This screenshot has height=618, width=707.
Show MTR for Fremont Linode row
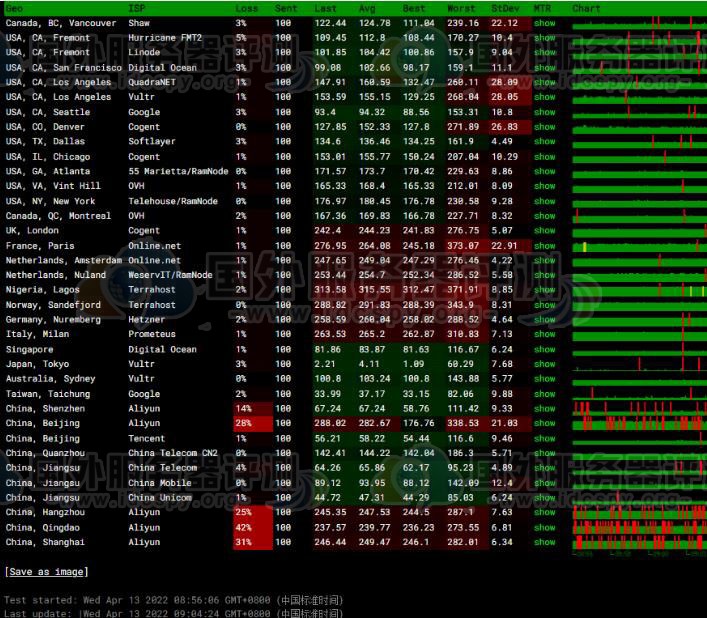pos(545,52)
